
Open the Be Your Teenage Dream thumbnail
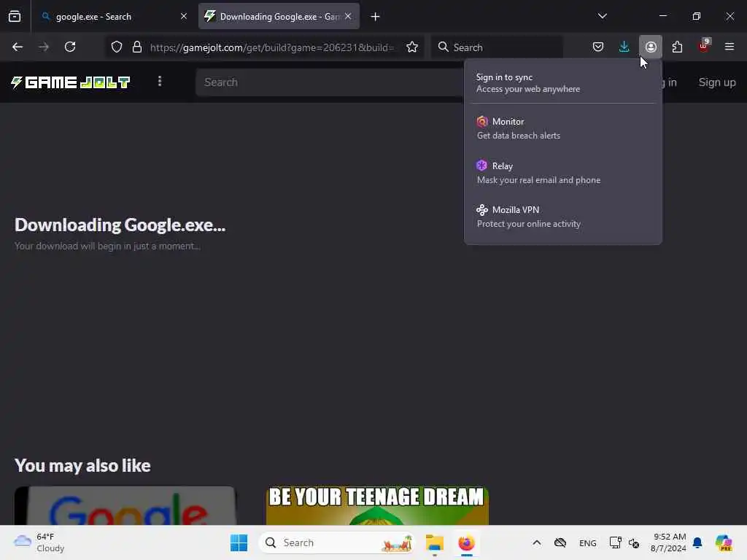tap(377, 505)
